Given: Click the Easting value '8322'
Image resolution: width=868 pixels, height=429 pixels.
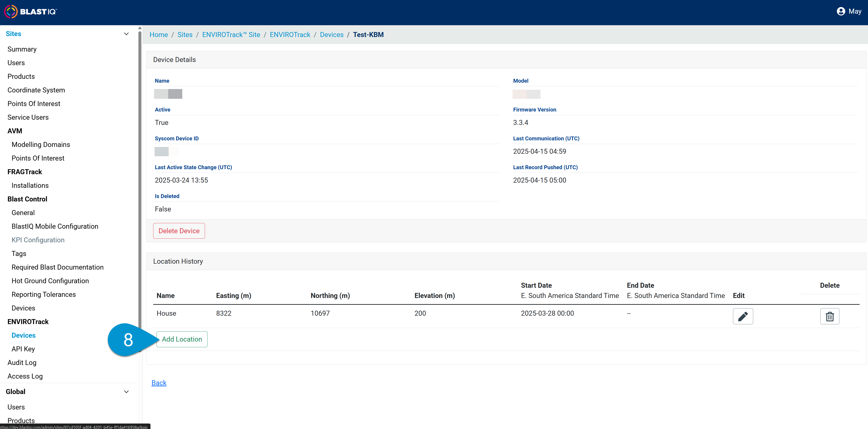Looking at the screenshot, I should (x=224, y=313).
